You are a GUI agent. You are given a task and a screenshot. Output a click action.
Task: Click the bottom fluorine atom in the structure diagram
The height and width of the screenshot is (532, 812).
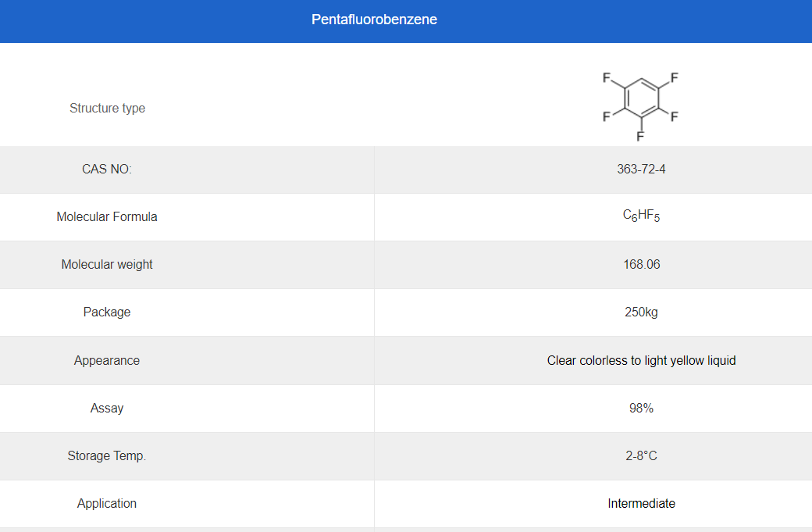(x=640, y=137)
